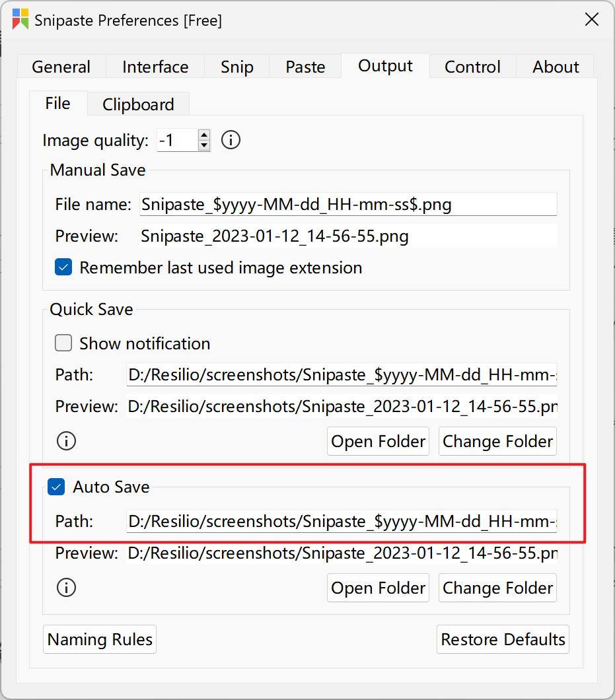Click the Manual Save preview text Snipaste_2023-01-12_14-56-55.png

pyautogui.click(x=275, y=236)
